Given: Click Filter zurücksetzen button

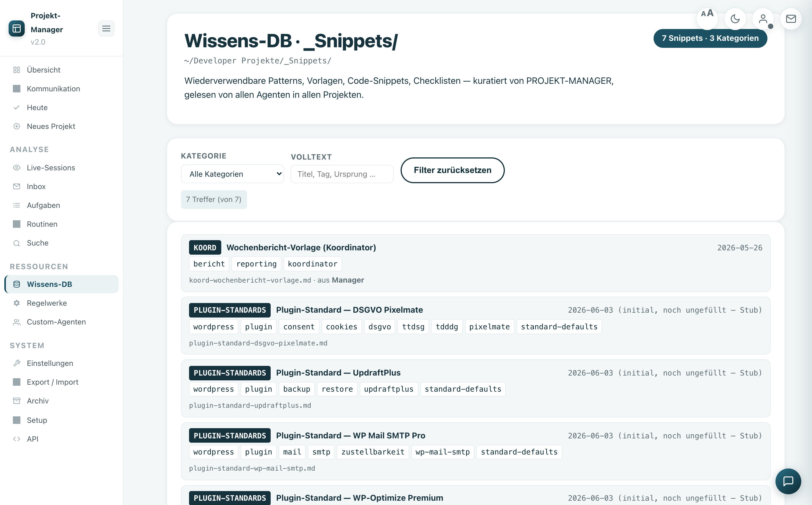Looking at the screenshot, I should pos(452,170).
